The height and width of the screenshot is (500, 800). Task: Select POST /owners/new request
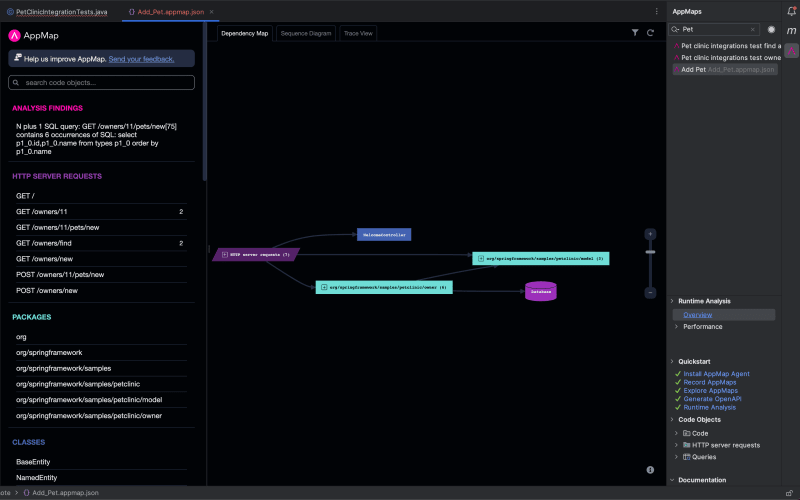pyautogui.click(x=101, y=290)
